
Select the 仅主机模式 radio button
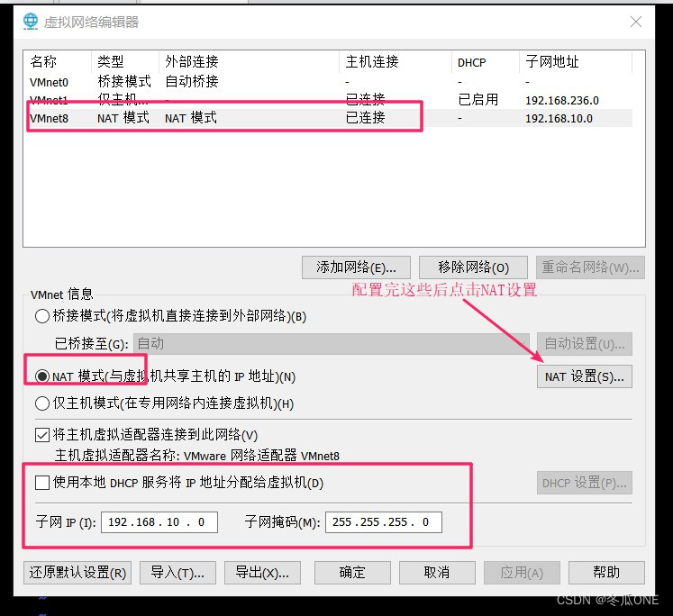pyautogui.click(x=42, y=403)
